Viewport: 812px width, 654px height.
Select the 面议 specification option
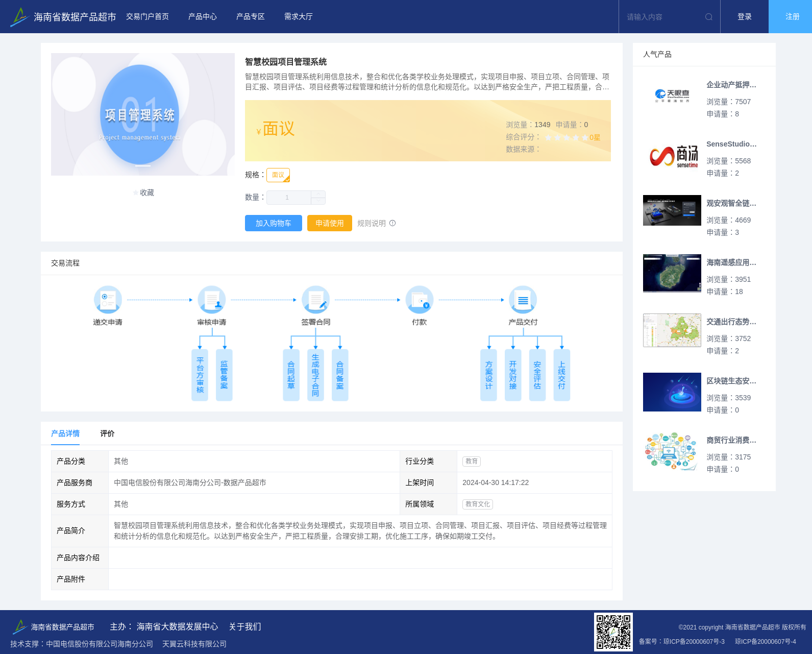(278, 175)
